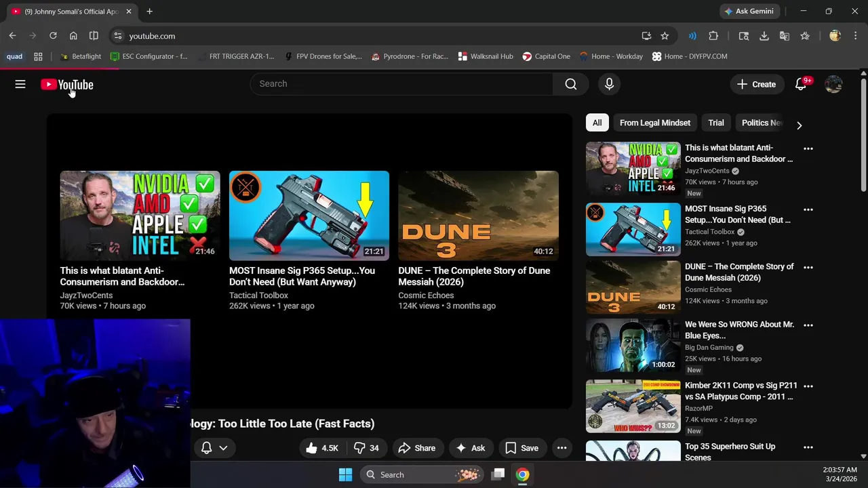The width and height of the screenshot is (868, 488).
Task: Open options for Kimber 2K11 Comp video
Action: pos(808,386)
